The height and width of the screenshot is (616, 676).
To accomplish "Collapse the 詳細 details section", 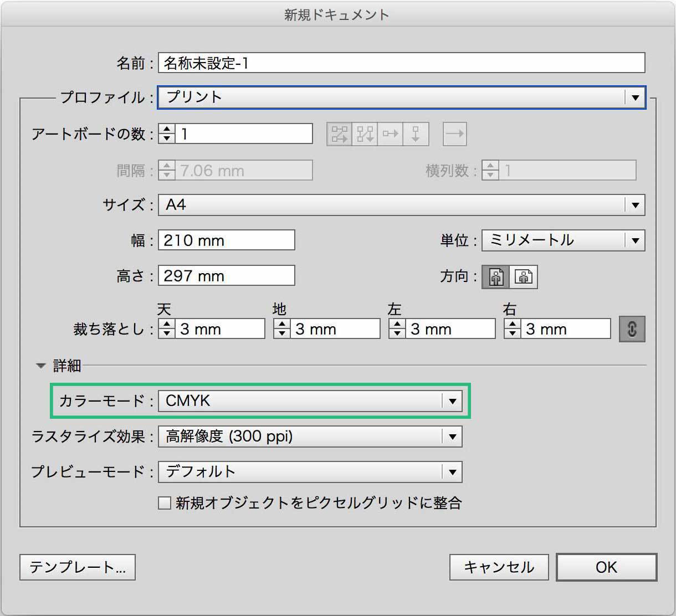I will click(x=40, y=366).
